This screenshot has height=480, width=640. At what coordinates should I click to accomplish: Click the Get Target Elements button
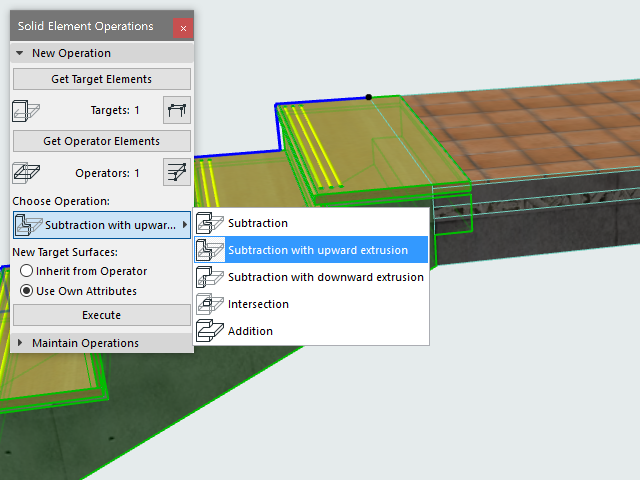click(102, 79)
